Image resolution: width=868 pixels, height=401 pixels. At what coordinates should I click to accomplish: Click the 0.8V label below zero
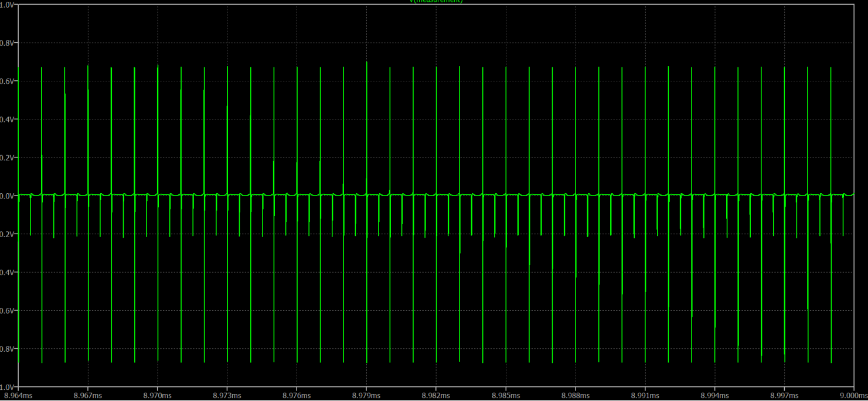click(x=7, y=349)
